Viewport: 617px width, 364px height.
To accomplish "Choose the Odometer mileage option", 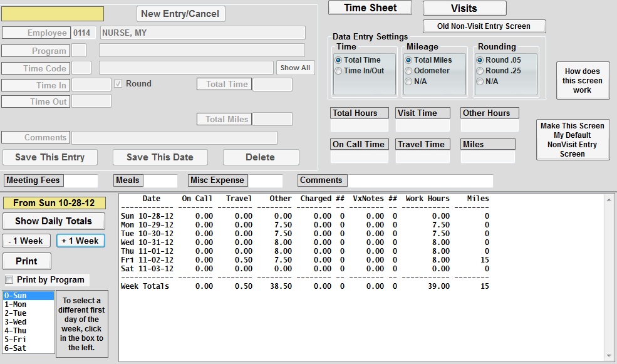I will [x=408, y=71].
